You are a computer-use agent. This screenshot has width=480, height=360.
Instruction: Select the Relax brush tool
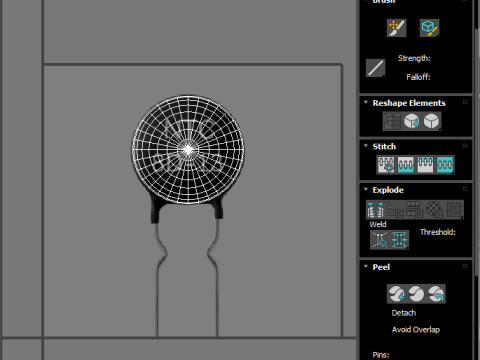[429, 28]
